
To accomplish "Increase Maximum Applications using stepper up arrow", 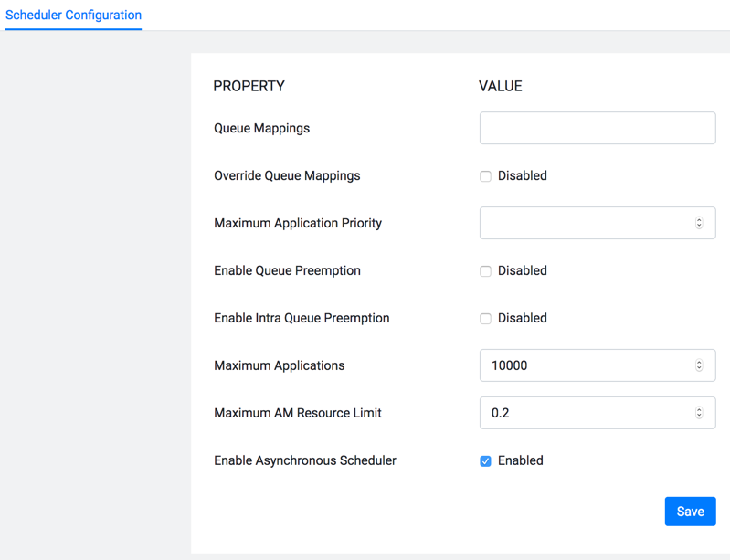I will click(x=699, y=363).
